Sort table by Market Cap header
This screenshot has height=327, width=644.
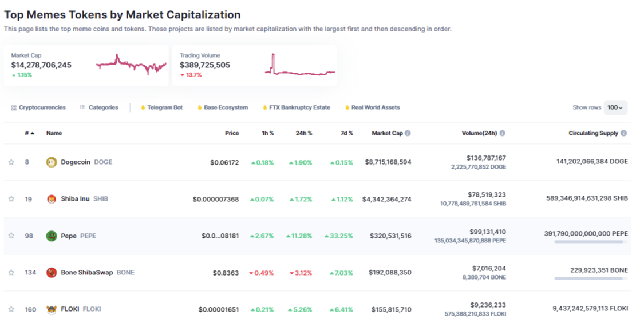pyautogui.click(x=388, y=133)
